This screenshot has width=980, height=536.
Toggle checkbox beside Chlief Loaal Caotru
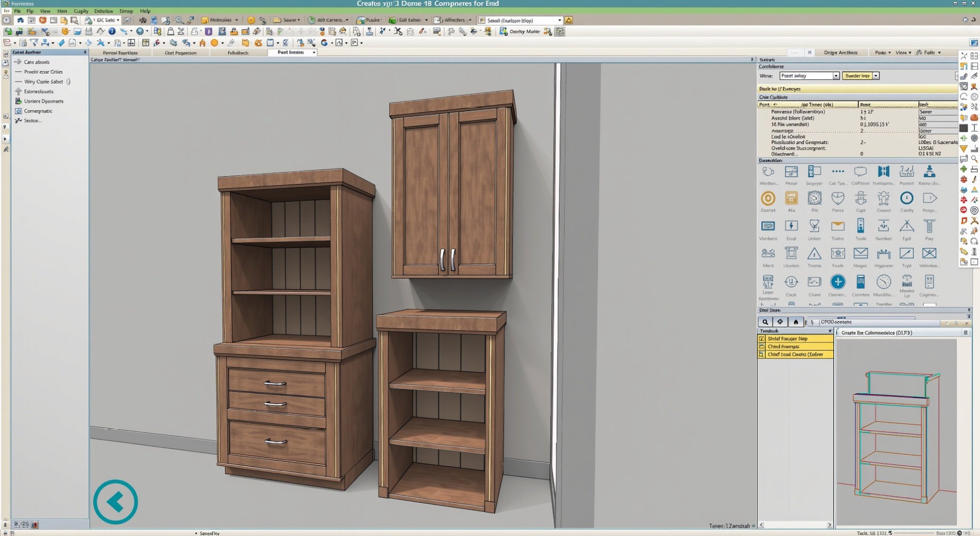click(x=761, y=355)
